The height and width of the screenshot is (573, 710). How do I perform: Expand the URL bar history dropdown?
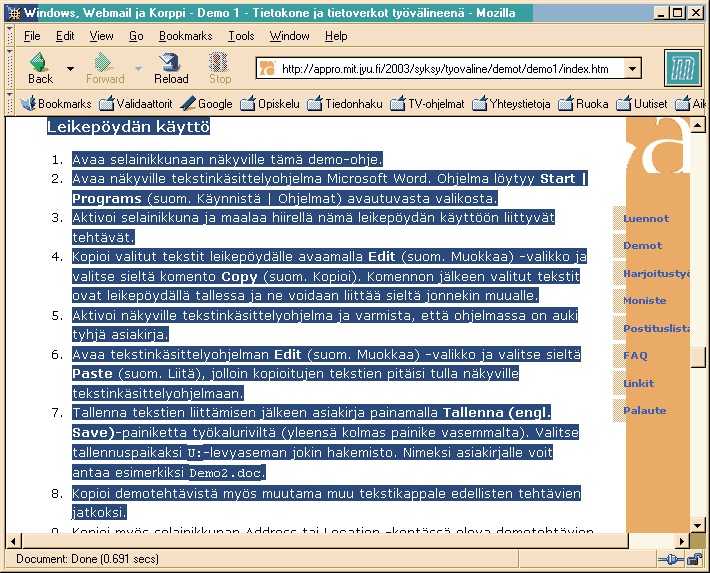[632, 69]
